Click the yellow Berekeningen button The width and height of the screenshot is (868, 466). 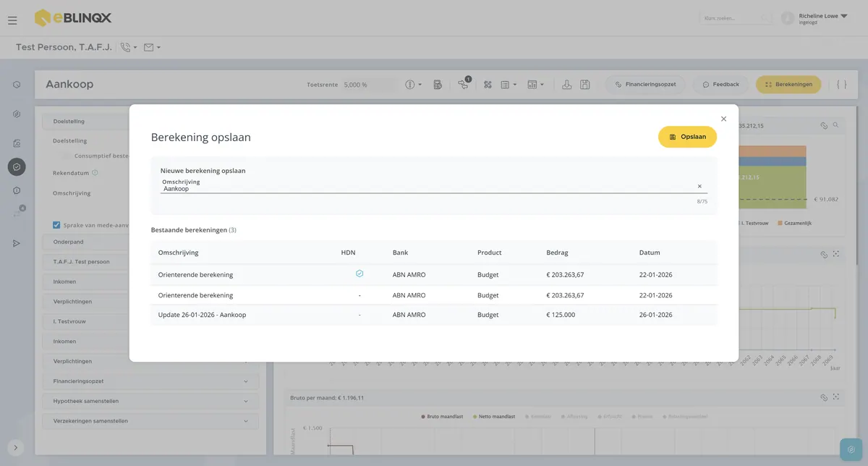click(788, 85)
